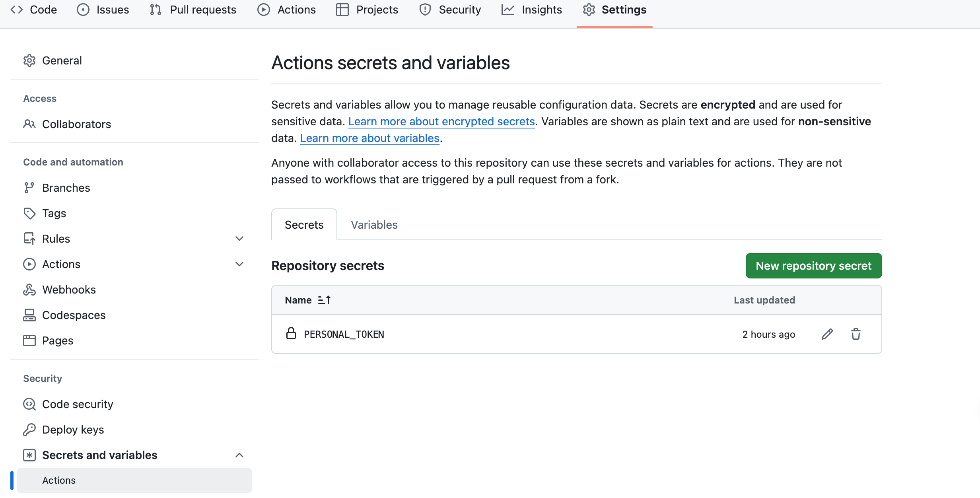Screen dimensions: 980x498
Task: Expand the Actions settings chevron
Action: 239,264
